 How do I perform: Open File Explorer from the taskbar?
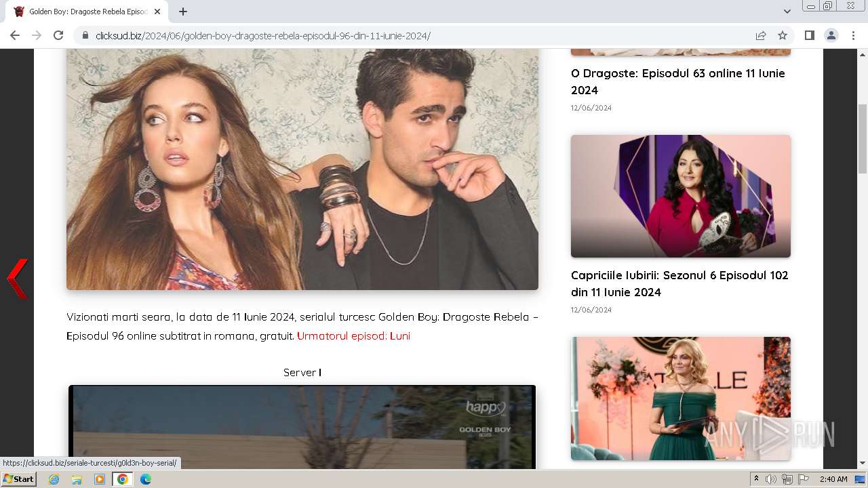tap(77, 479)
